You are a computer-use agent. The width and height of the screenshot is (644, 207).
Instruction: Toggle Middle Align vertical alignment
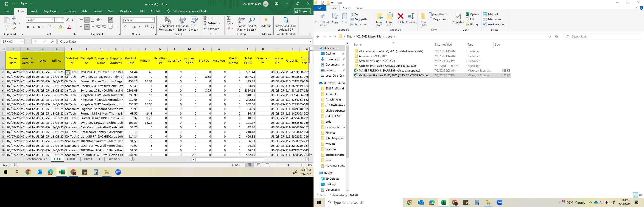[x=87, y=20]
